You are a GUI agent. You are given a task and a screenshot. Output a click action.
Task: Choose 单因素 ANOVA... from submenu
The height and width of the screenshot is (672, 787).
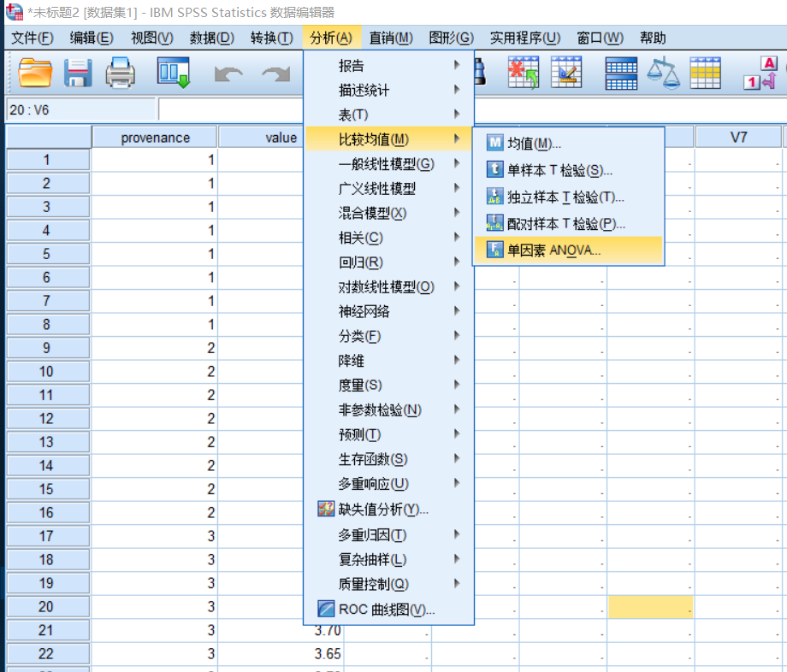568,250
